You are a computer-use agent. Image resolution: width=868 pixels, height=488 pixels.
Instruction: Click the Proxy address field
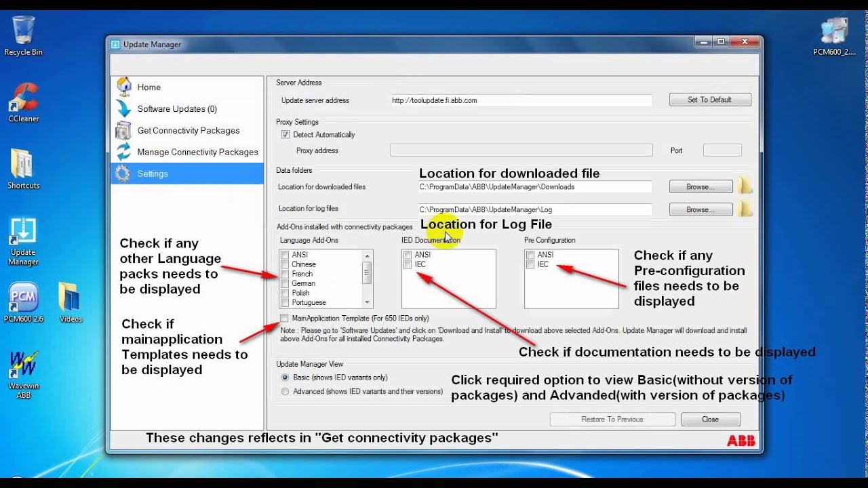click(521, 150)
